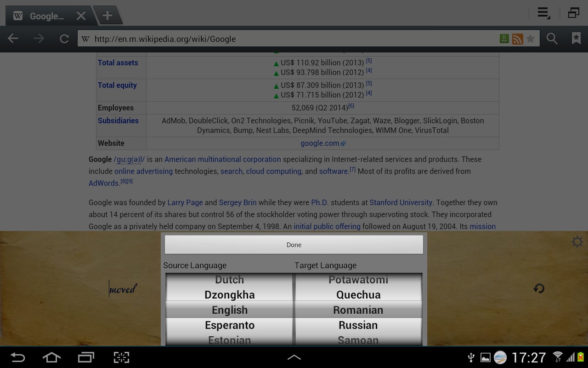The height and width of the screenshot is (368, 588).
Task: Open the globe app notification icon
Action: (x=500, y=357)
